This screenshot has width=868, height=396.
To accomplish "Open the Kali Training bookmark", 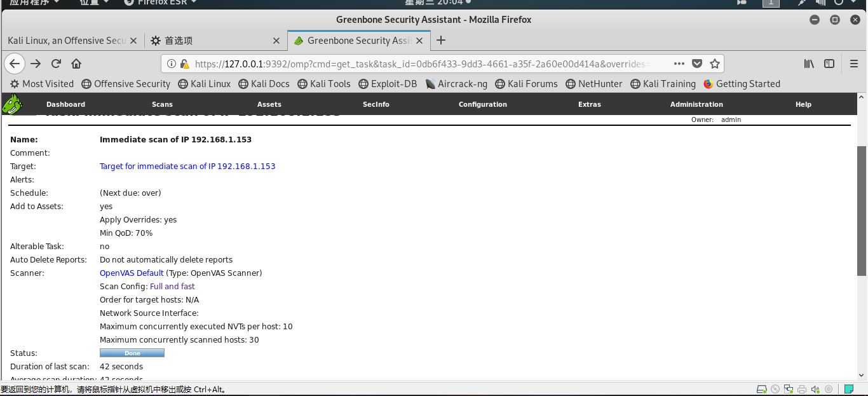I will pyautogui.click(x=663, y=84).
